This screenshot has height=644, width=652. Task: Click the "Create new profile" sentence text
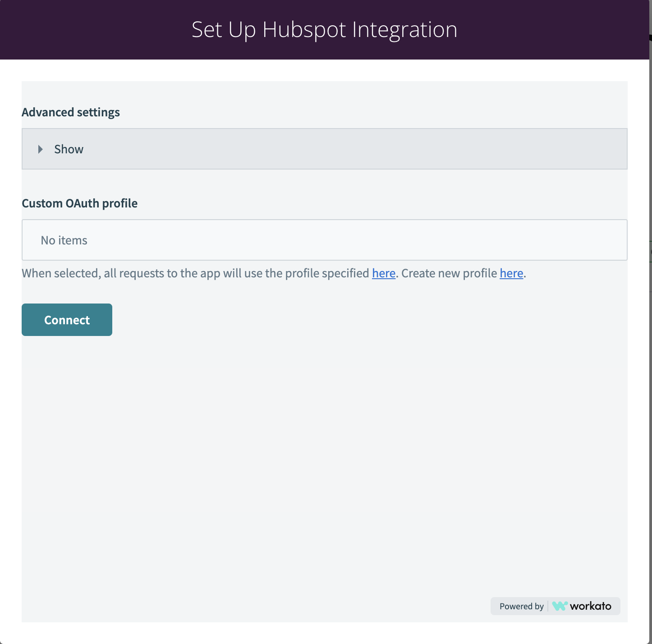pos(449,273)
